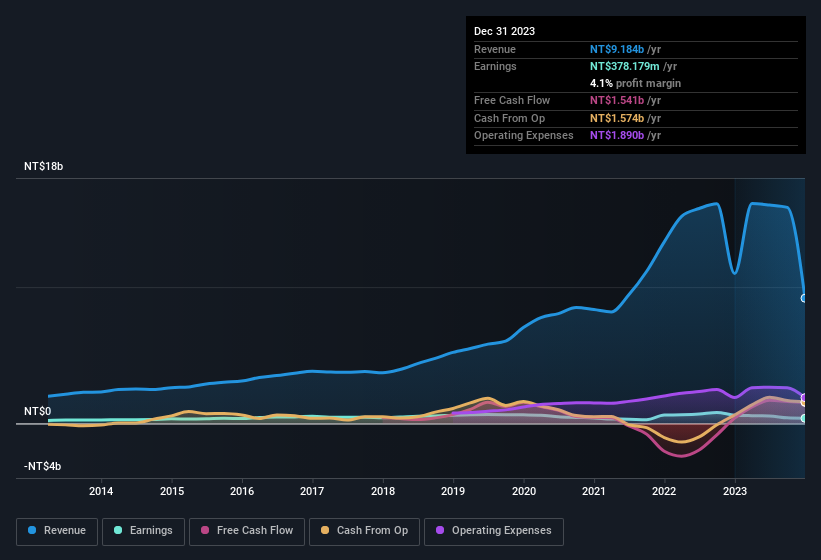Click the Revenue endpoint marker on the chart's right edge

coord(804,298)
